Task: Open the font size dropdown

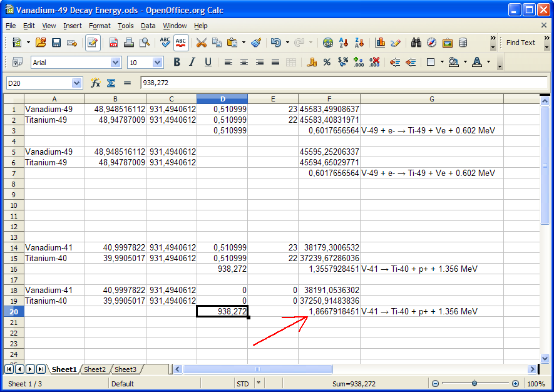Action: point(157,63)
